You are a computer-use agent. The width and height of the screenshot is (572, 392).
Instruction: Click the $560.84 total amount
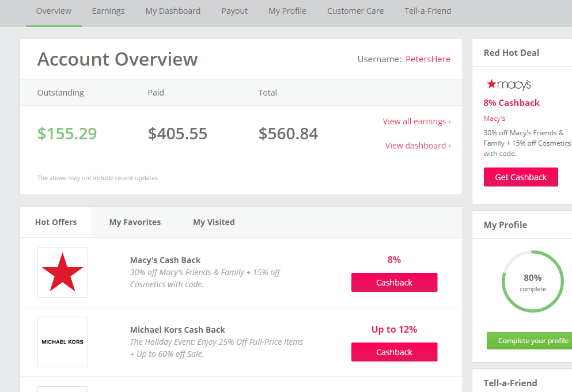288,134
